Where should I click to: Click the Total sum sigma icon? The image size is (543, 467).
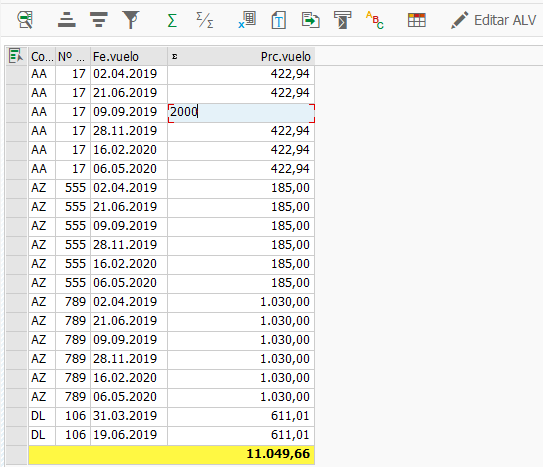(172, 20)
